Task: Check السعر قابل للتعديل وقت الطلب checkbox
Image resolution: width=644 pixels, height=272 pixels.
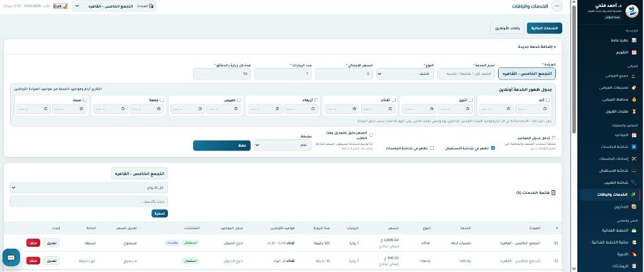Action: (x=371, y=135)
